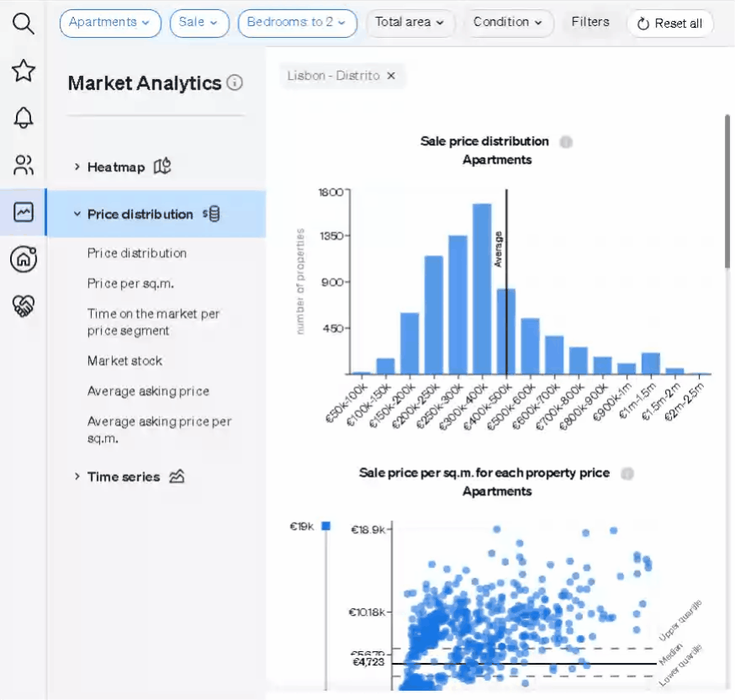Click the Reset all button
The height and width of the screenshot is (700, 735).
point(669,24)
